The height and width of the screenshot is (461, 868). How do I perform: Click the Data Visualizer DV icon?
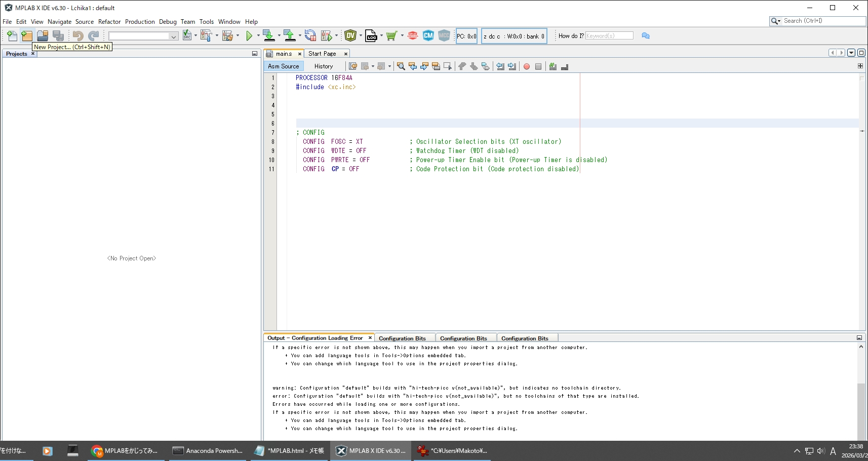(350, 36)
